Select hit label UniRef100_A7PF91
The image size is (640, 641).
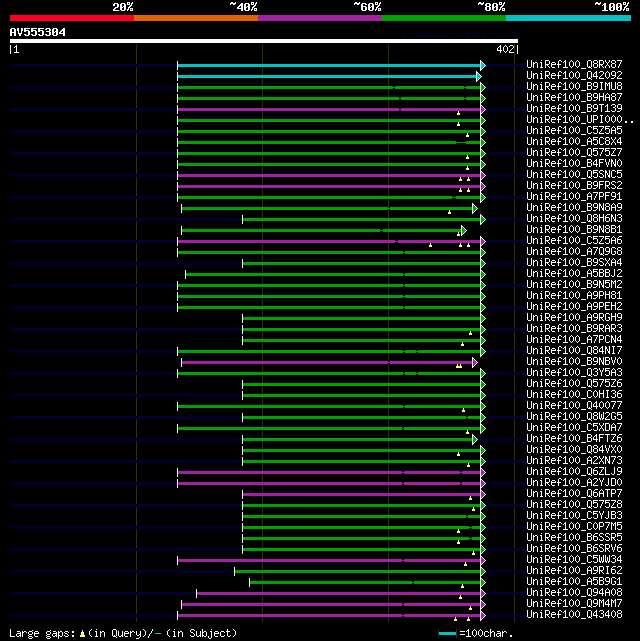(x=574, y=197)
